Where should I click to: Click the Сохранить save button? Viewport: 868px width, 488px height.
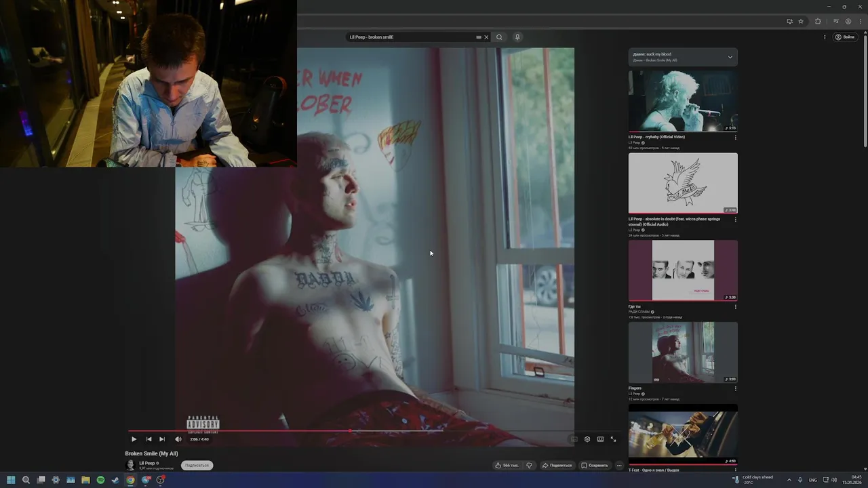point(595,466)
